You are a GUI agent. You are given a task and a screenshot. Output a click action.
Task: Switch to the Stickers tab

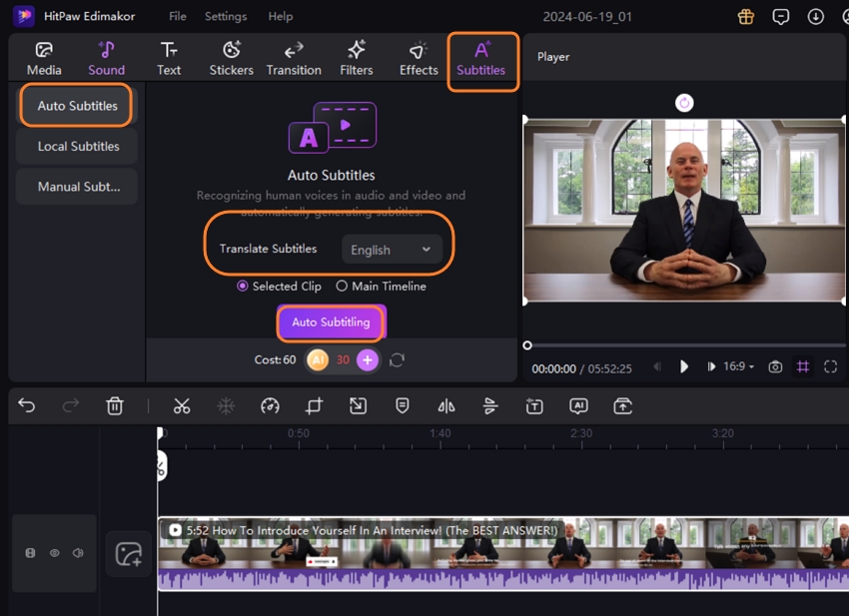click(x=231, y=57)
